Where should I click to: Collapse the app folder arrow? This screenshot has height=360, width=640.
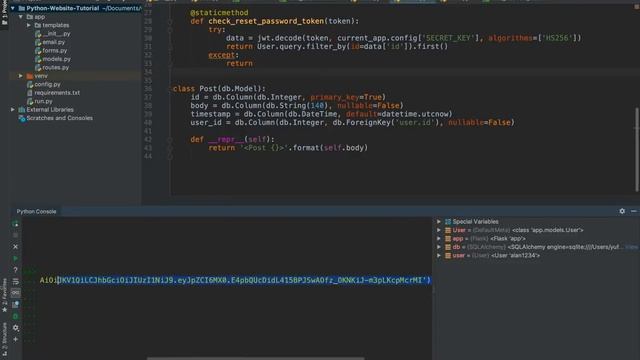pyautogui.click(x=21, y=17)
